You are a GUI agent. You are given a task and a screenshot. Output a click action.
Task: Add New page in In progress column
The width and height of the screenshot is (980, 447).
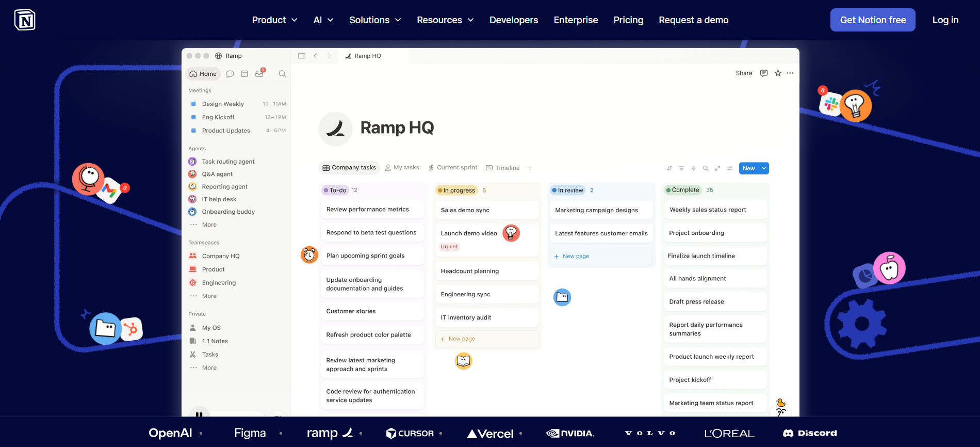(487, 339)
